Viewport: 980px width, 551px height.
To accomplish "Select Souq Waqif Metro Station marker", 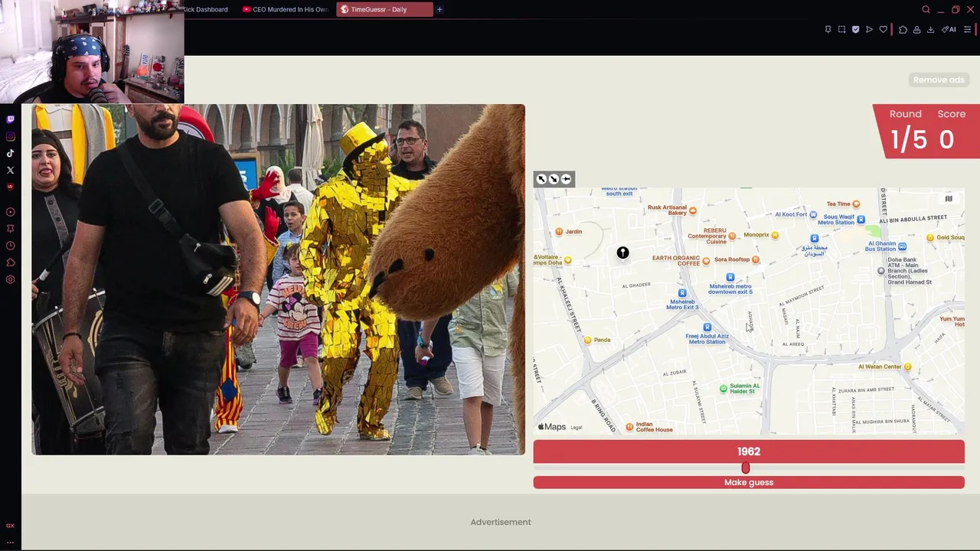I will pos(861,220).
